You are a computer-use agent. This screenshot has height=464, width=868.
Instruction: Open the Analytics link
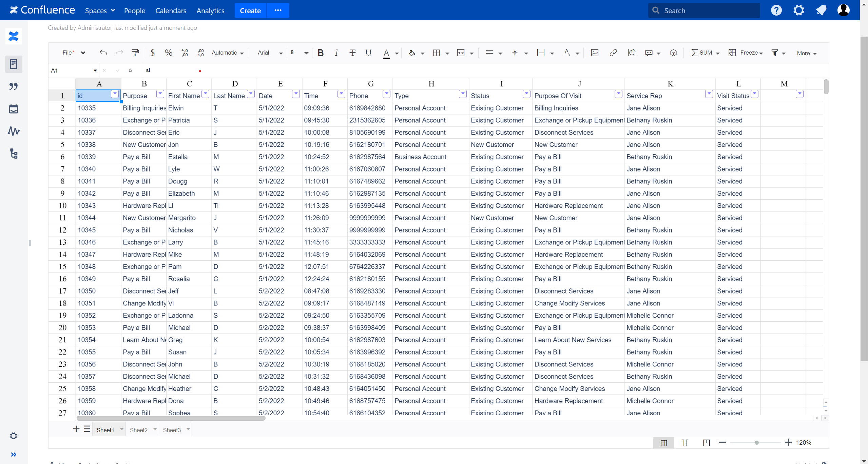tap(210, 11)
